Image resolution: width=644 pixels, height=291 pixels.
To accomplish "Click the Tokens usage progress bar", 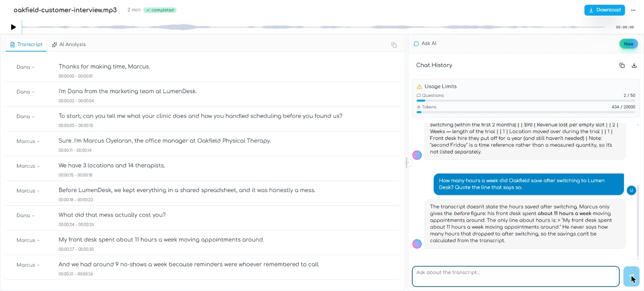I will (x=526, y=112).
